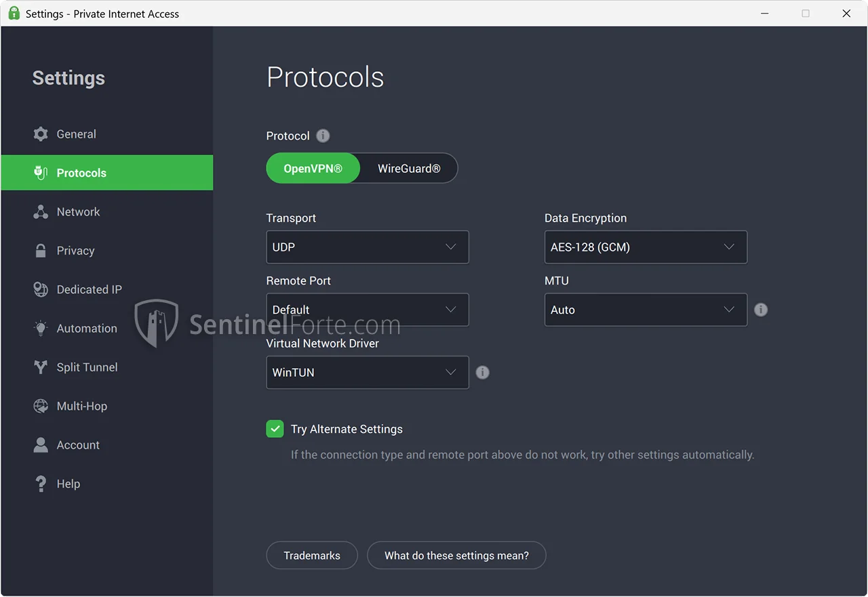
Task: Click the Virtual Network Driver field label
Action: 323,344
